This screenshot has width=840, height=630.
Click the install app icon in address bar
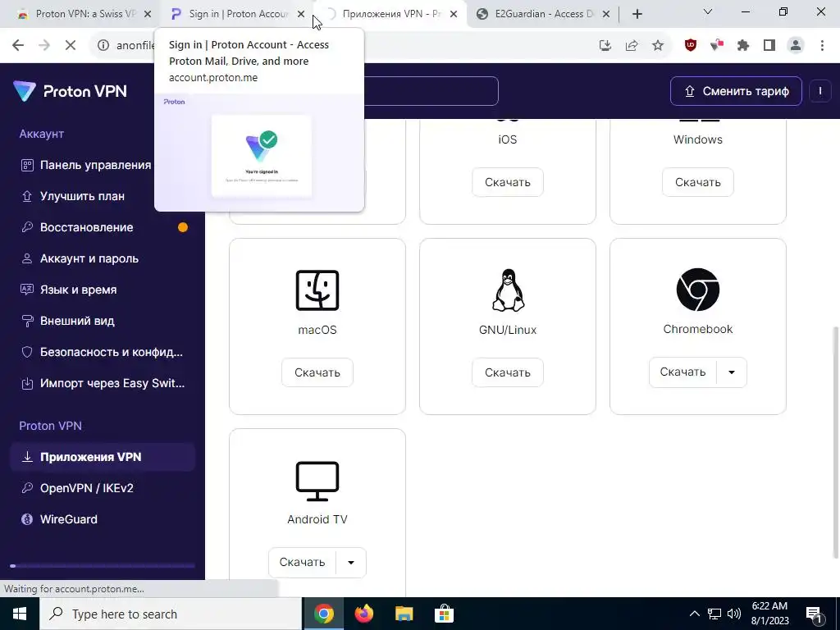click(x=605, y=46)
